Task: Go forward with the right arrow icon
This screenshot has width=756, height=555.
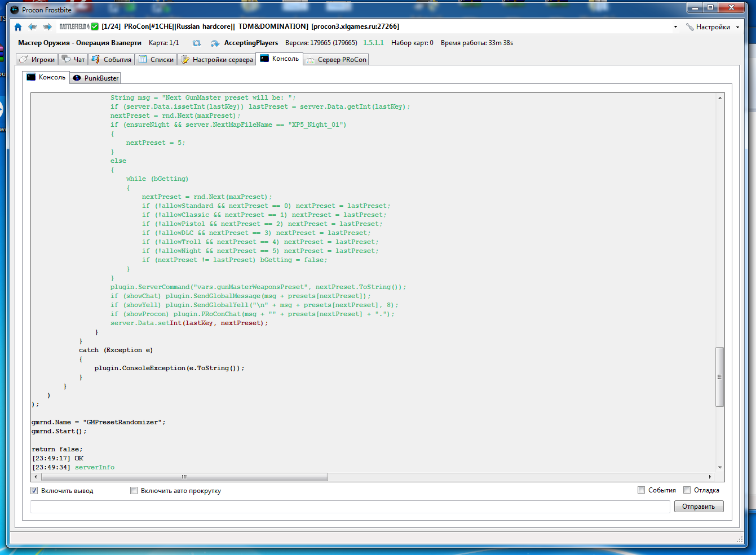Action: 47,26
